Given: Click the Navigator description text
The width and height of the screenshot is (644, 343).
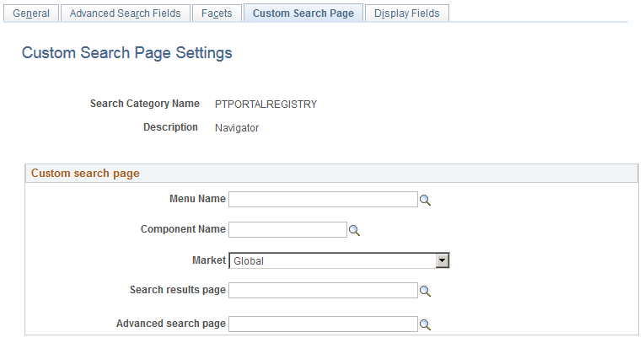Looking at the screenshot, I should point(237,128).
